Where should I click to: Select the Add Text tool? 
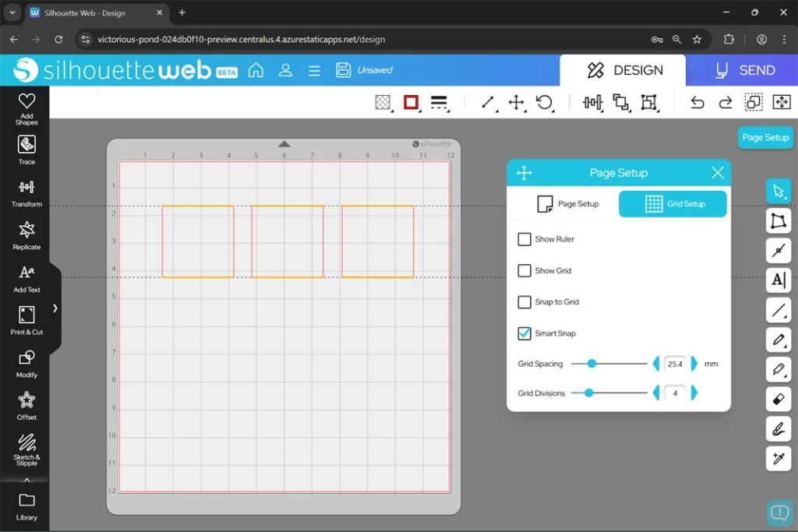pos(26,277)
